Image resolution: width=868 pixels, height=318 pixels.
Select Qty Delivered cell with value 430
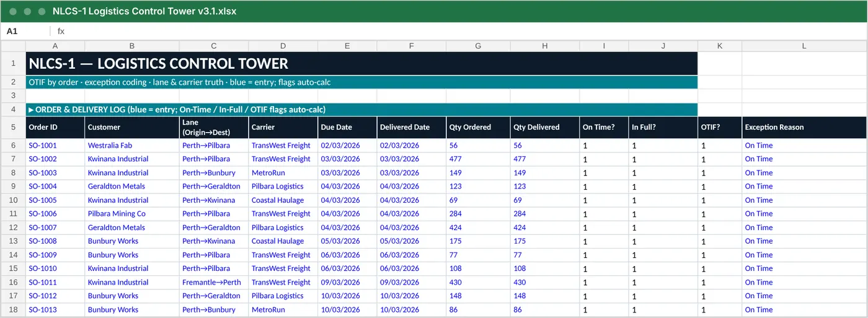coord(545,282)
